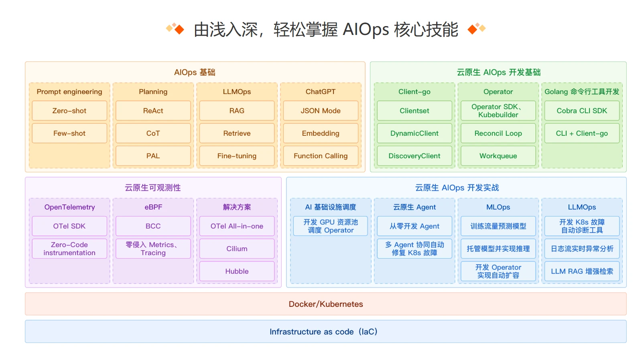Screen dimensions: 644x353
Task: Select the OTel SDK box
Action: (69, 226)
